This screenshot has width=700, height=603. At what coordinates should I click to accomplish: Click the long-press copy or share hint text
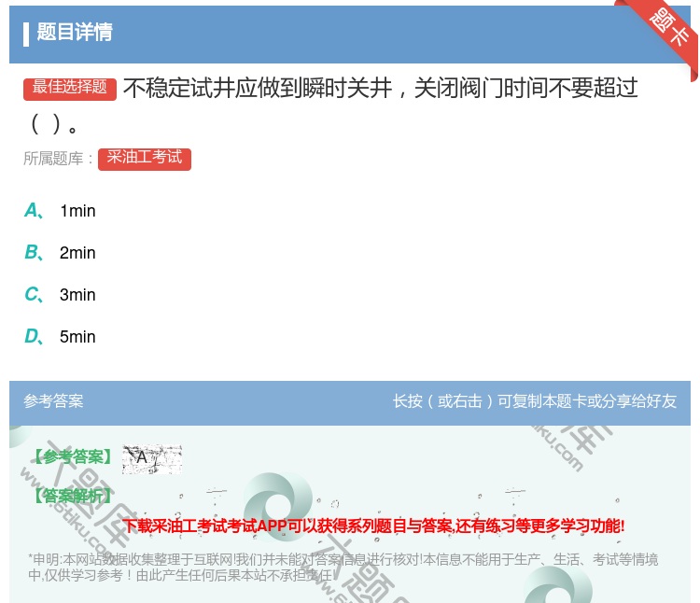coord(535,401)
